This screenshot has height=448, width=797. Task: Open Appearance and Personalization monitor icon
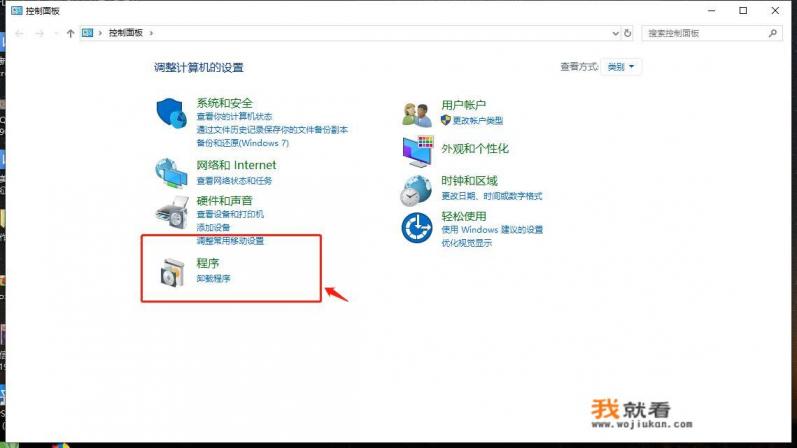click(x=416, y=151)
